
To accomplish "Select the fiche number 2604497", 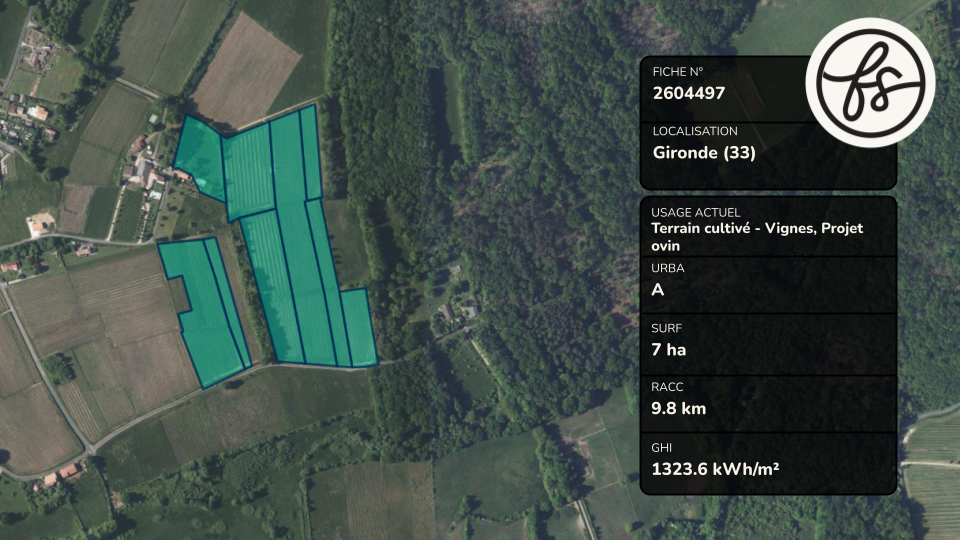I will click(689, 93).
